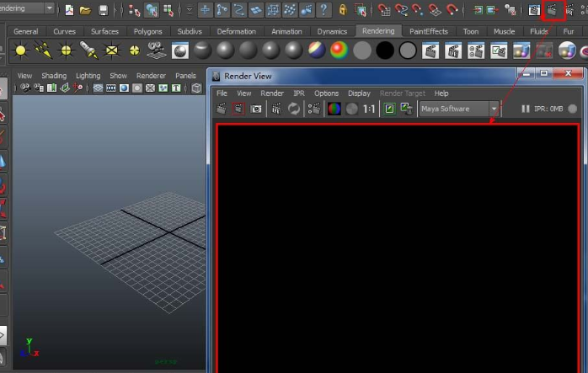This screenshot has width=588, height=373.
Task: Click the Render View title bar
Action: 364,76
